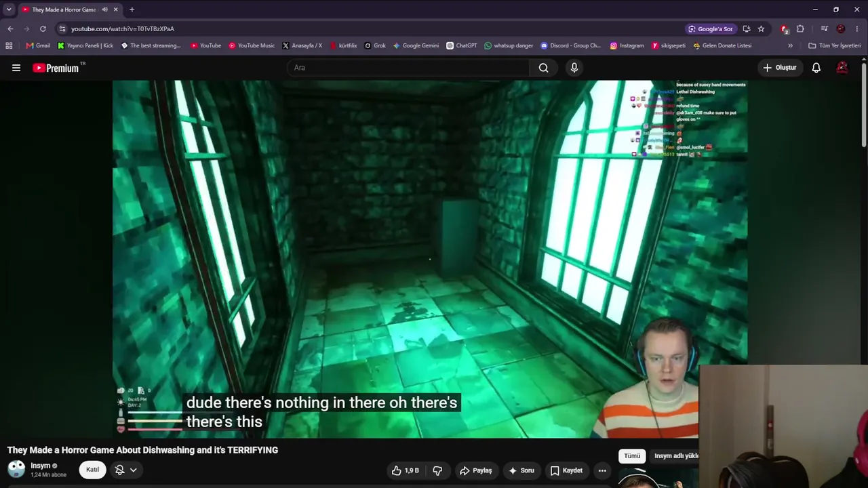Image resolution: width=868 pixels, height=488 pixels.
Task: Open YouTube Music bookmark
Action: pyautogui.click(x=252, y=45)
